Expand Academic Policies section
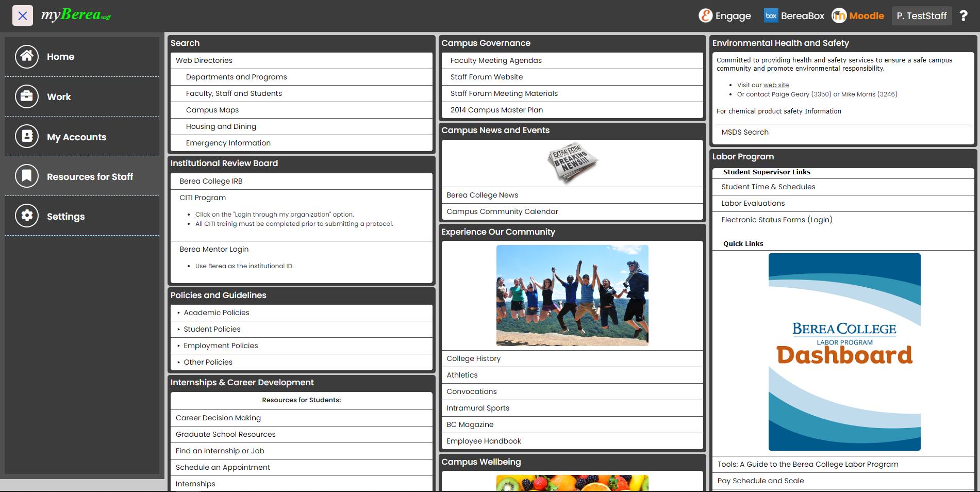This screenshot has width=980, height=492. [216, 313]
